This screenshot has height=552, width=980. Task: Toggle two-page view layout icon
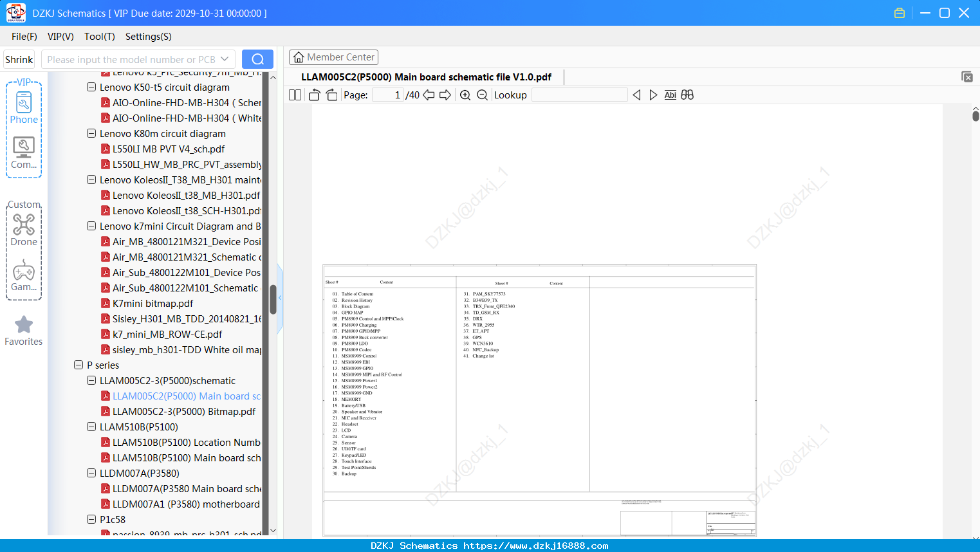(295, 95)
